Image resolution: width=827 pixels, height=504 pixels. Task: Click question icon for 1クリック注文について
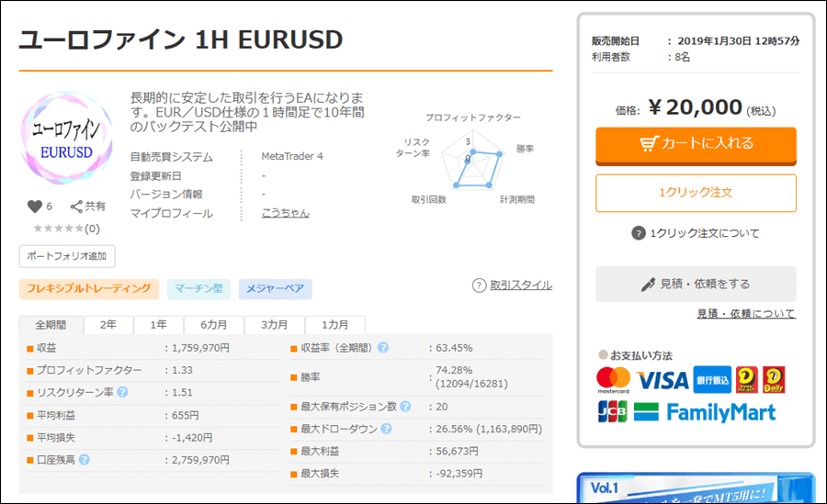point(639,233)
